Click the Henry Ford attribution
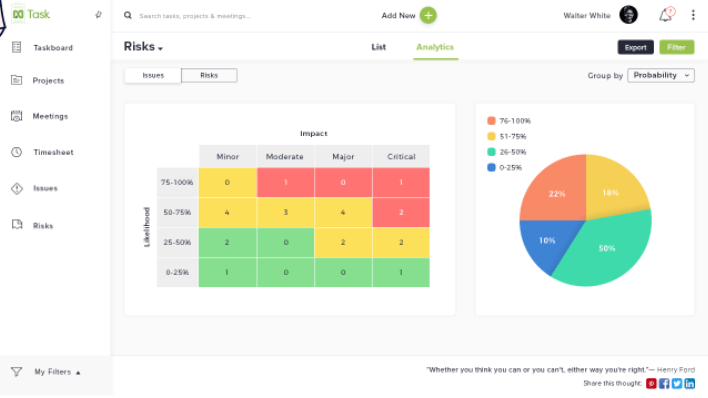The width and height of the screenshot is (708, 398). coord(675,370)
